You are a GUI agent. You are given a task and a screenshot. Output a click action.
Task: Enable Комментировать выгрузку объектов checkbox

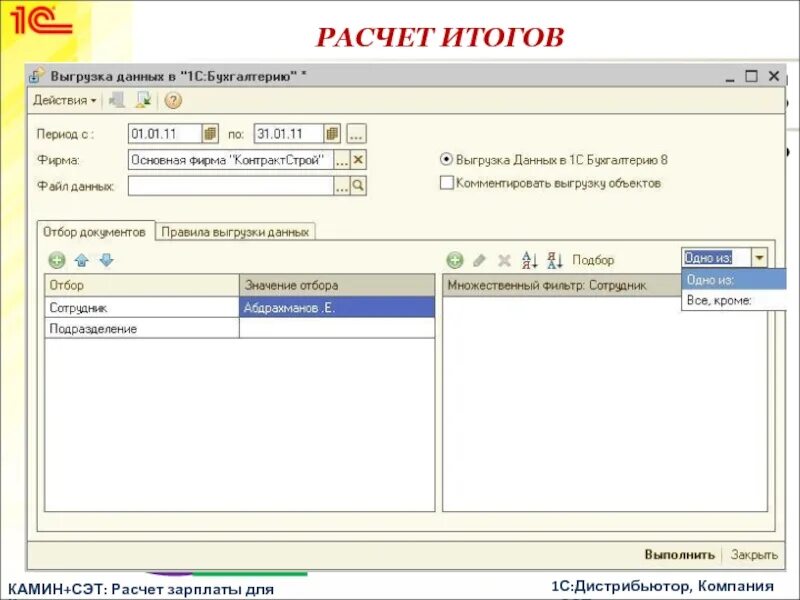click(446, 183)
